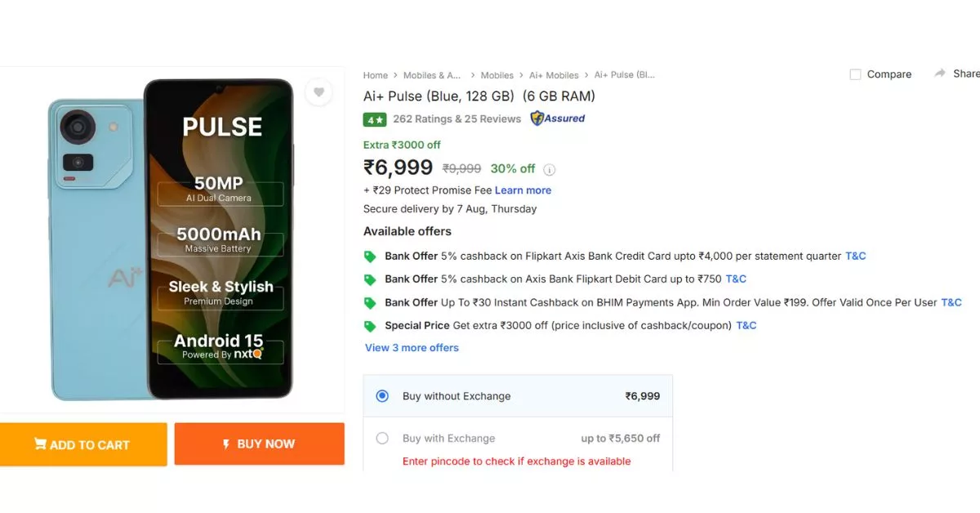Enable the Compare checkbox
980x513 pixels.
click(x=855, y=74)
